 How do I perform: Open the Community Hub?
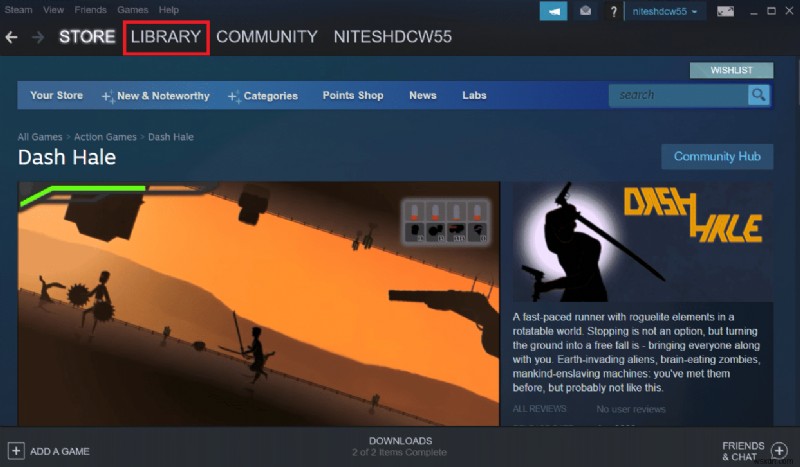[717, 156]
